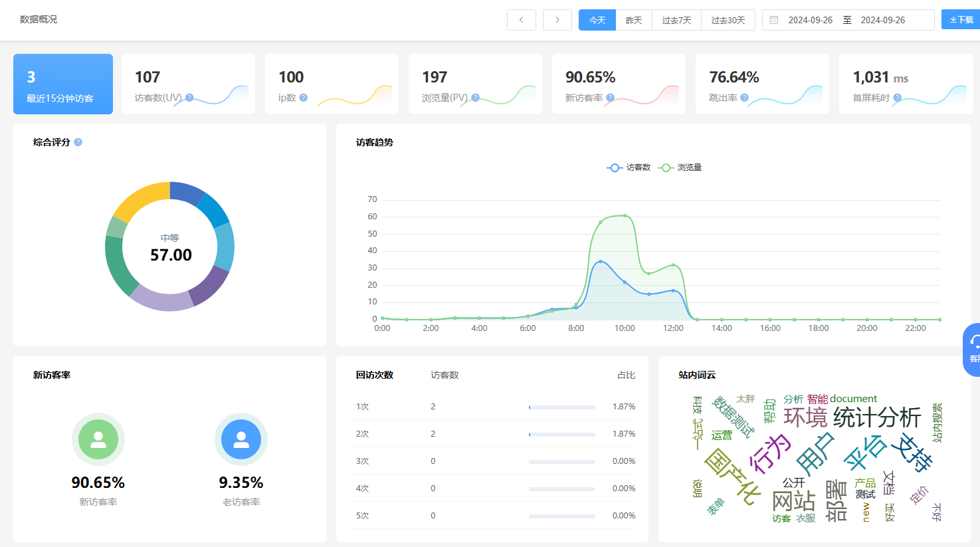The image size is (980, 547).
Task: Click 统计分析 in the word cloud
Action: (x=876, y=418)
